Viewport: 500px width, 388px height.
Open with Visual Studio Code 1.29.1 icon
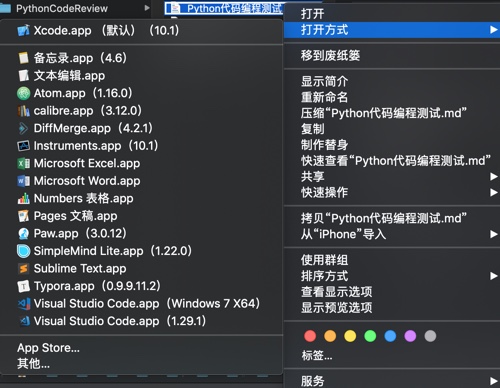[24, 321]
